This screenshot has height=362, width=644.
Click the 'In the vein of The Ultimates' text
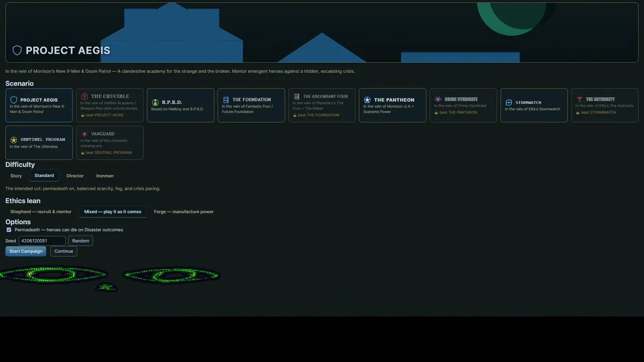(x=34, y=147)
